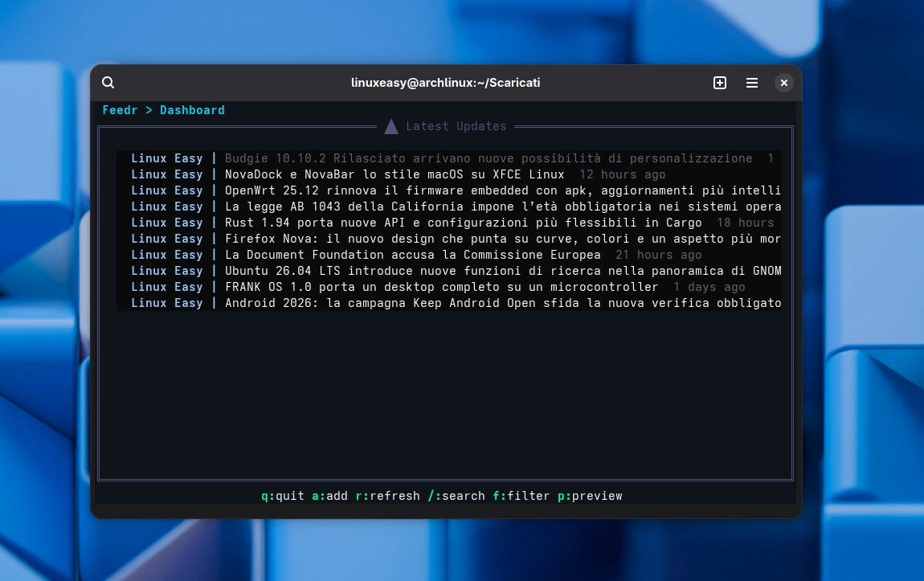924x581 pixels.
Task: Click the f:filter shortcut hint
Action: pos(521,496)
